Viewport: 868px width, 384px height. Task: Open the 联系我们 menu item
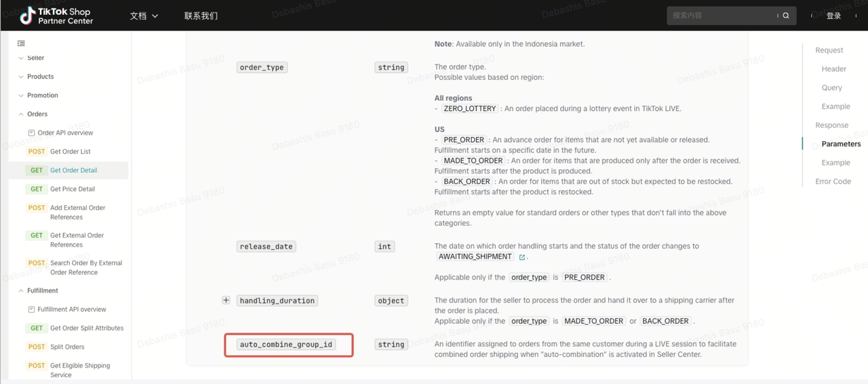click(x=201, y=16)
